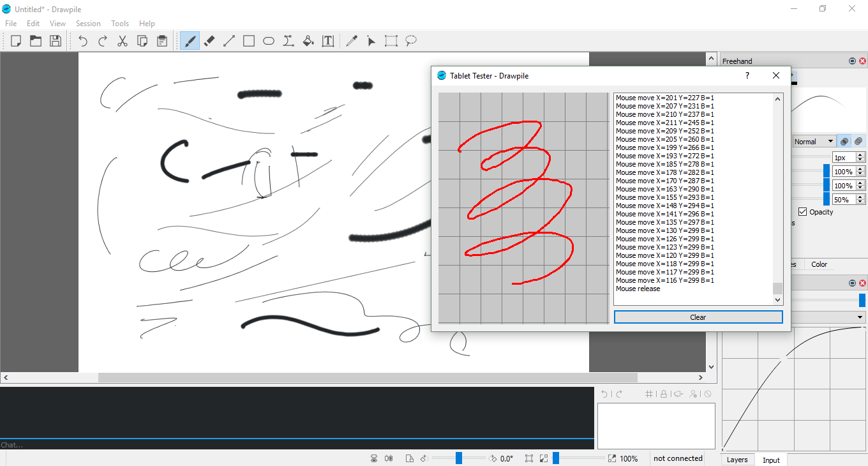Select the Rectangle drawing tool
Screen dimensions: 868x466
[x=249, y=40]
